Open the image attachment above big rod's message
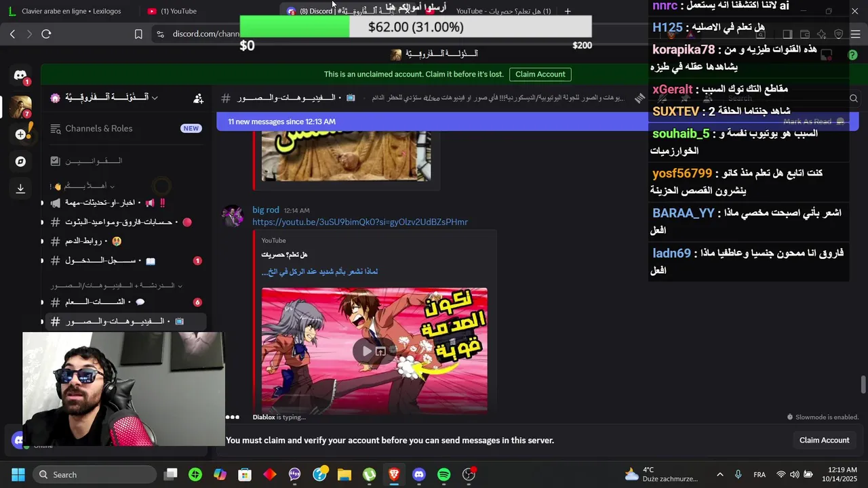This screenshot has height=488, width=868. pyautogui.click(x=346, y=157)
